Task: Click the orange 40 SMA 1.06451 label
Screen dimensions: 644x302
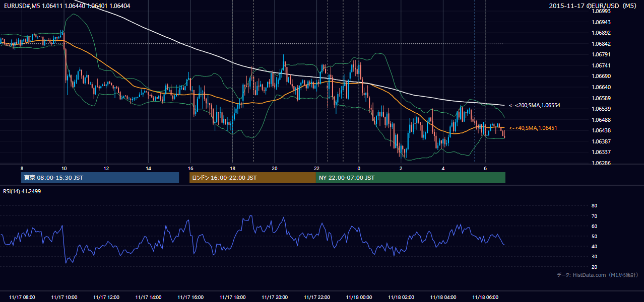Action: click(533, 128)
